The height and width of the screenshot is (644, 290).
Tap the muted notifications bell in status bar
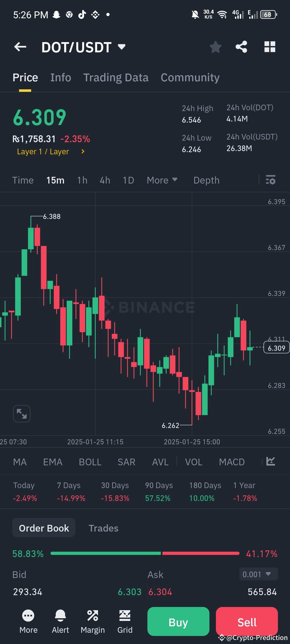(195, 14)
